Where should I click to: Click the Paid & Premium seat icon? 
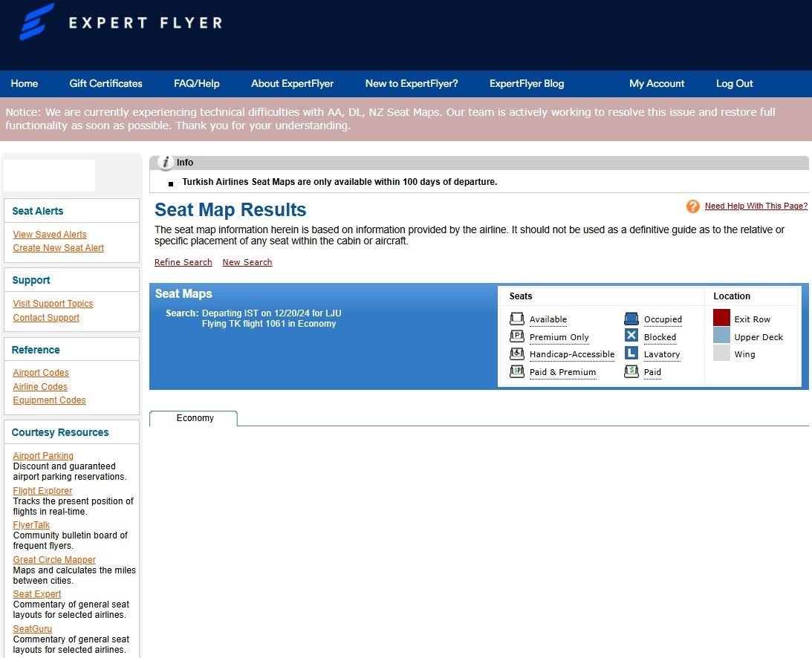point(517,371)
